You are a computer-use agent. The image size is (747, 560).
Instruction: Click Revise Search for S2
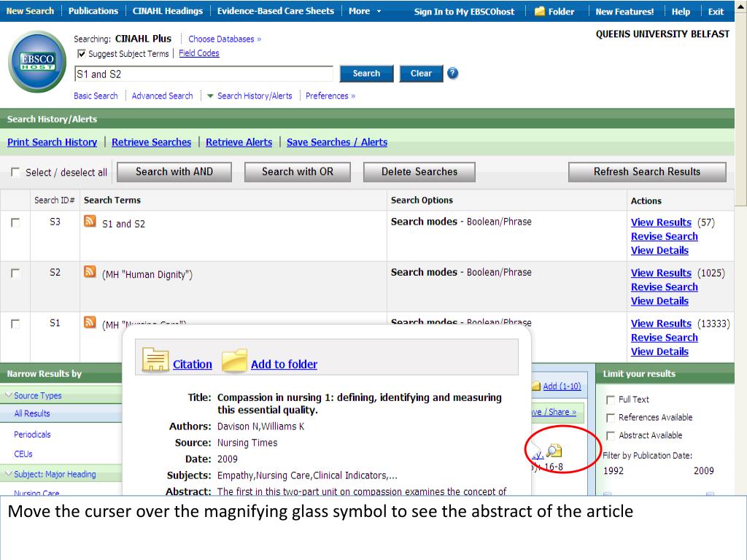(x=664, y=287)
